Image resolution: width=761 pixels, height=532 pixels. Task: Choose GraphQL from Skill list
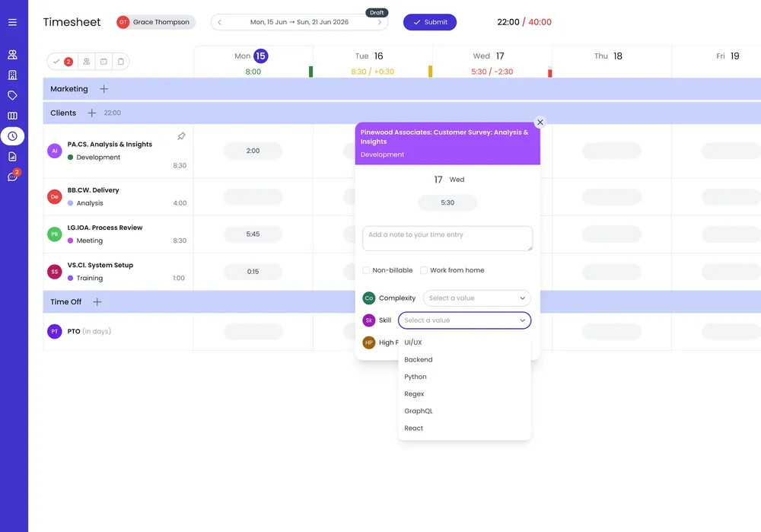pyautogui.click(x=464, y=411)
